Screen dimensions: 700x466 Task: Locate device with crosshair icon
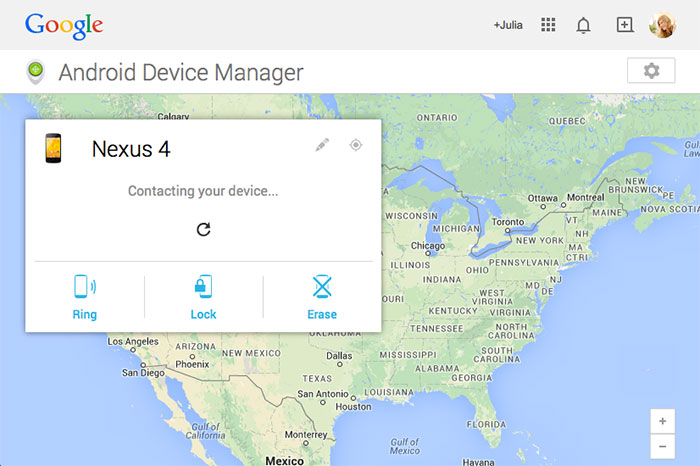[x=356, y=145]
